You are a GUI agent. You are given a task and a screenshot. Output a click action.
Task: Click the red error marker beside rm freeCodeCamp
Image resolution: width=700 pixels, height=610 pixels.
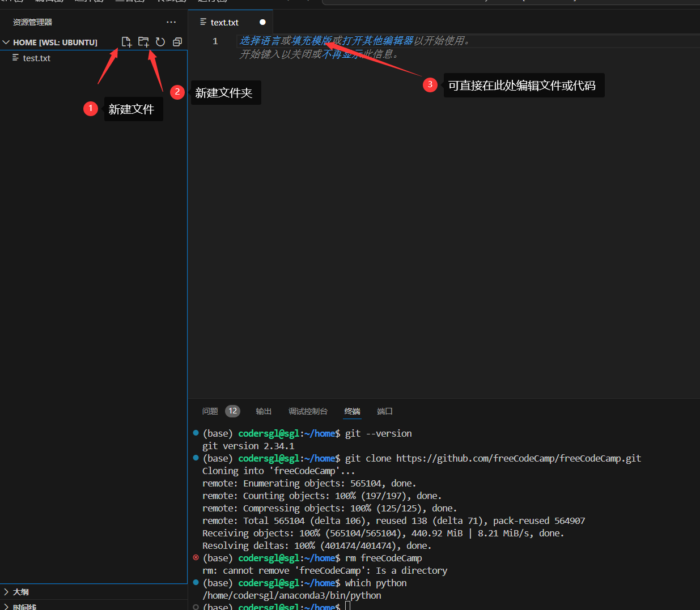[x=196, y=557]
